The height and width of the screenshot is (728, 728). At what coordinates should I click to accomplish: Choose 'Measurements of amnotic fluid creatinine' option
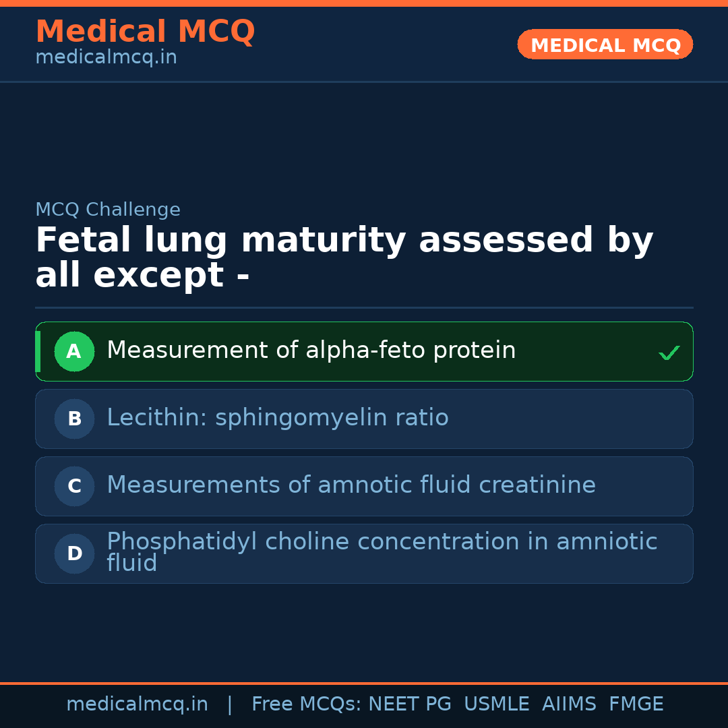click(x=351, y=485)
